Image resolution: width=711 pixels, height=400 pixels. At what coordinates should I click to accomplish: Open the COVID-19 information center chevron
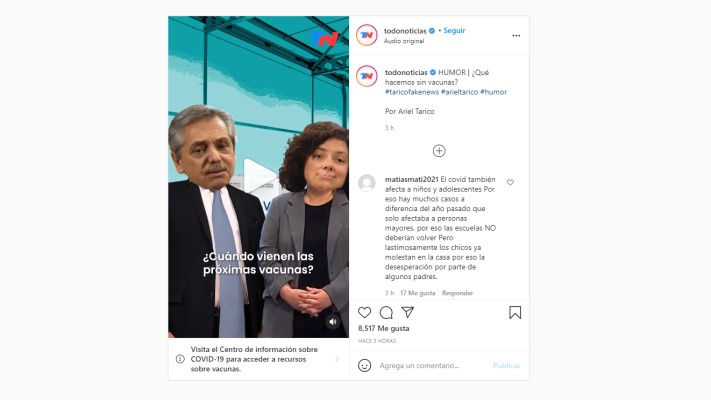pyautogui.click(x=337, y=359)
